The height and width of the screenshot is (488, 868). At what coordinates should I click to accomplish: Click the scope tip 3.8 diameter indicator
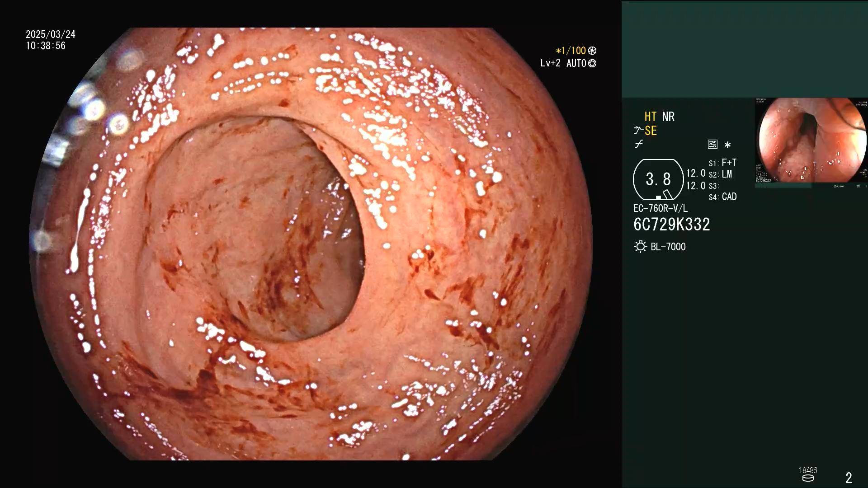coord(658,179)
